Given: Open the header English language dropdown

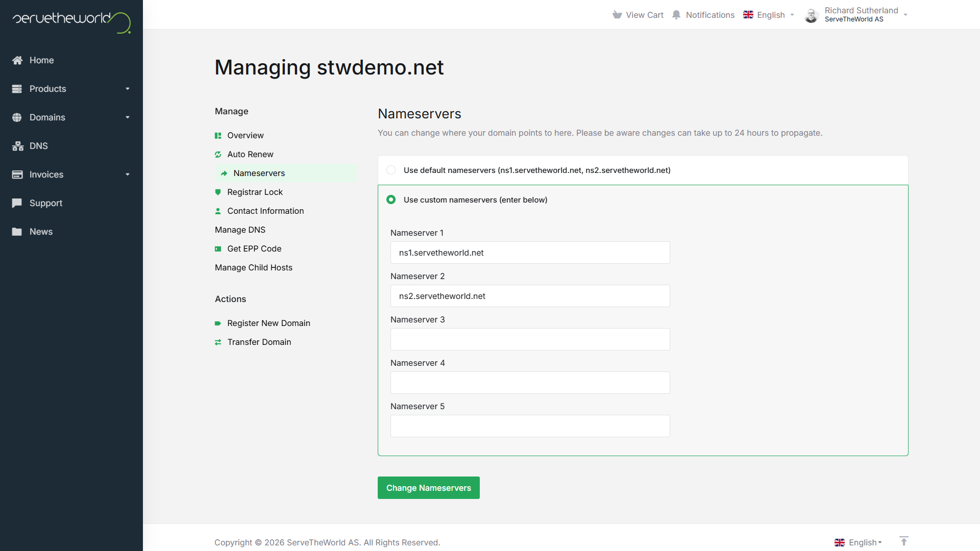Looking at the screenshot, I should [769, 15].
